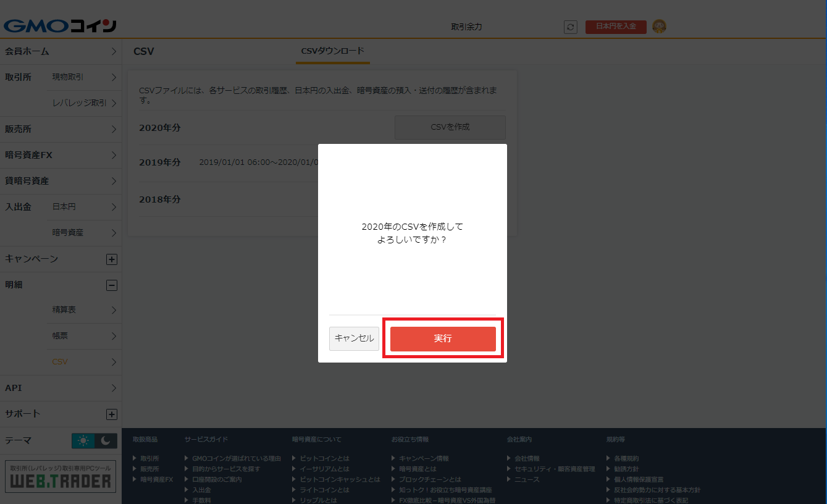The height and width of the screenshot is (504, 827).
Task: Collapse the 明細 section with minus control
Action: tap(111, 285)
